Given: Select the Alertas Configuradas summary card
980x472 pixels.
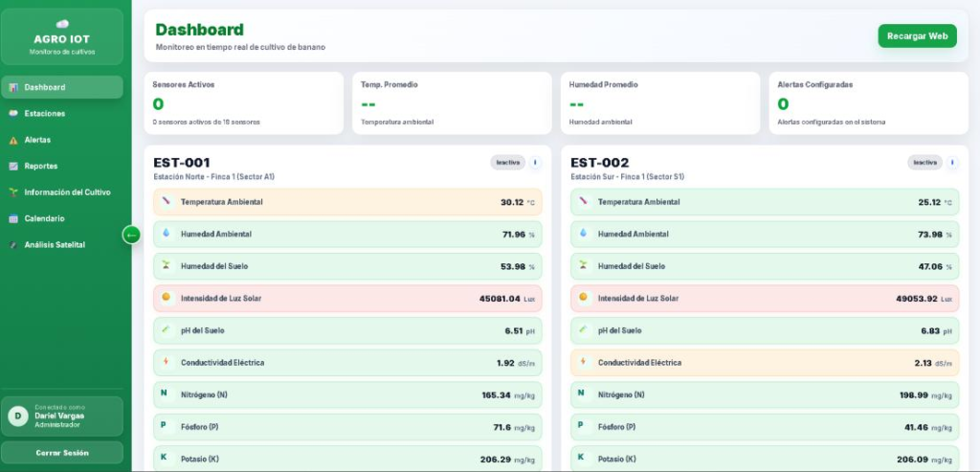Looking at the screenshot, I should [x=869, y=103].
